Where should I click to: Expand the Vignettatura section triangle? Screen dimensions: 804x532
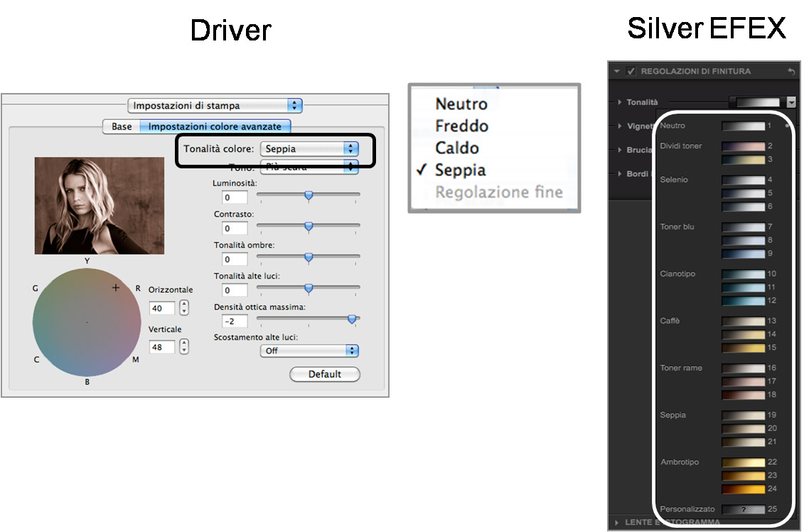620,126
